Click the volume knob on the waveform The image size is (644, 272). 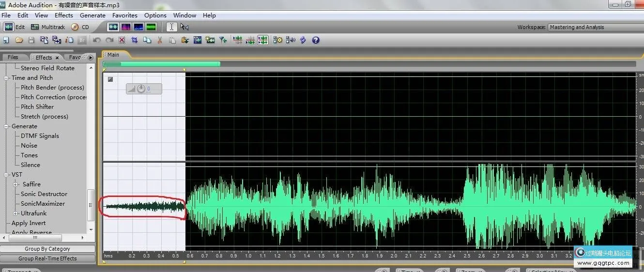click(141, 89)
